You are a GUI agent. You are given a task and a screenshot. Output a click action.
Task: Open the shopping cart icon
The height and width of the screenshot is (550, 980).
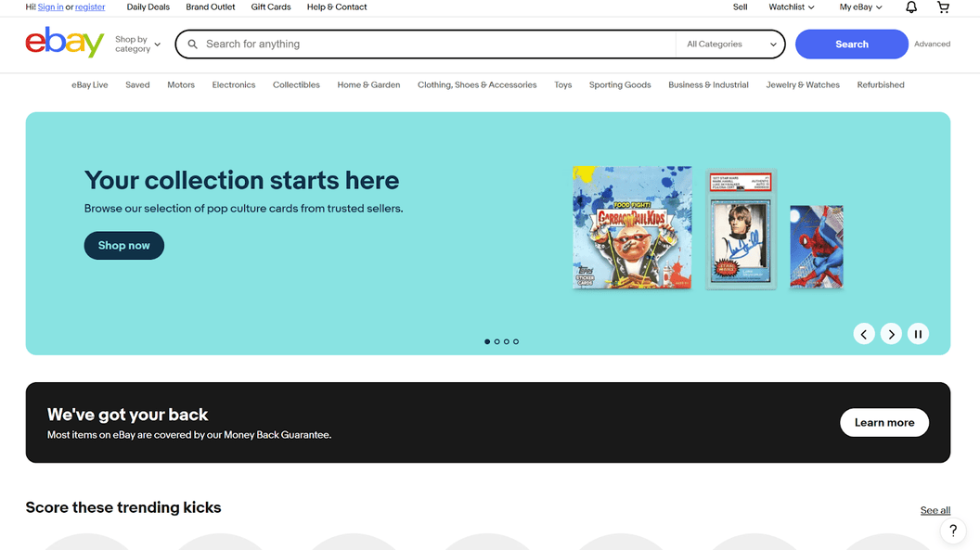pos(943,7)
